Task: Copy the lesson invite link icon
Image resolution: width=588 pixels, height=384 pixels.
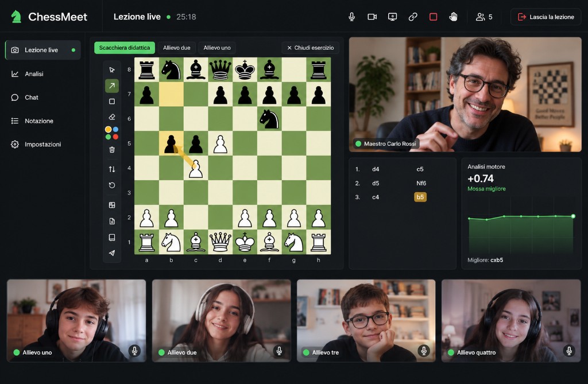Action: tap(413, 17)
